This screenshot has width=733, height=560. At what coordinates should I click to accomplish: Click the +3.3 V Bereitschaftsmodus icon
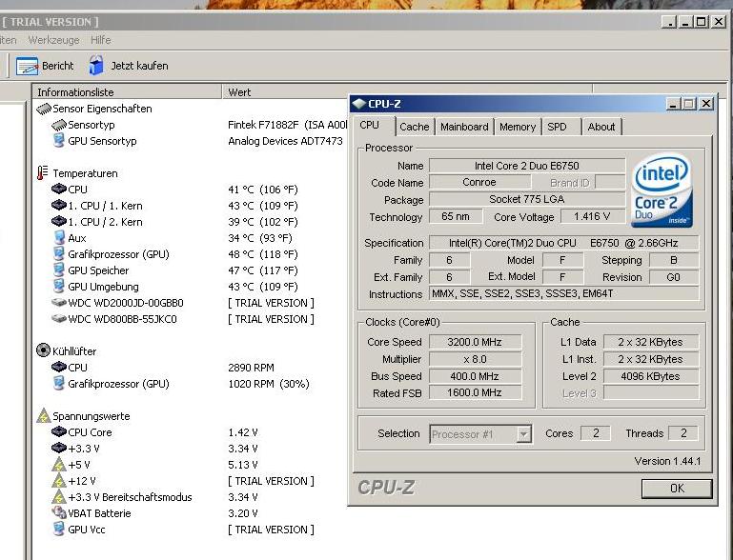pyautogui.click(x=59, y=497)
